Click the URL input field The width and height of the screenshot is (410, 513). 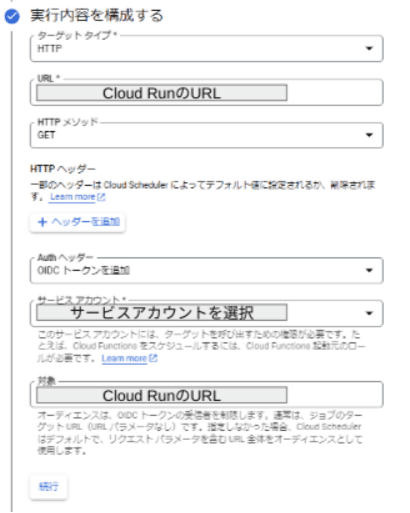[x=206, y=92]
